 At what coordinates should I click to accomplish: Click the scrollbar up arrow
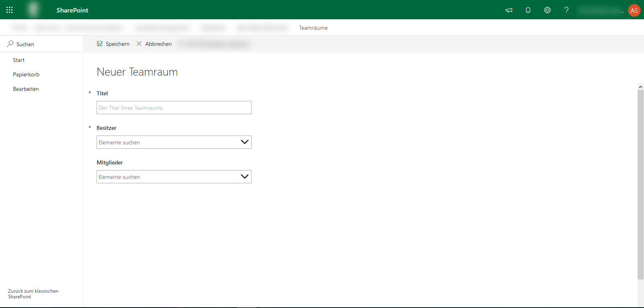tap(640, 86)
